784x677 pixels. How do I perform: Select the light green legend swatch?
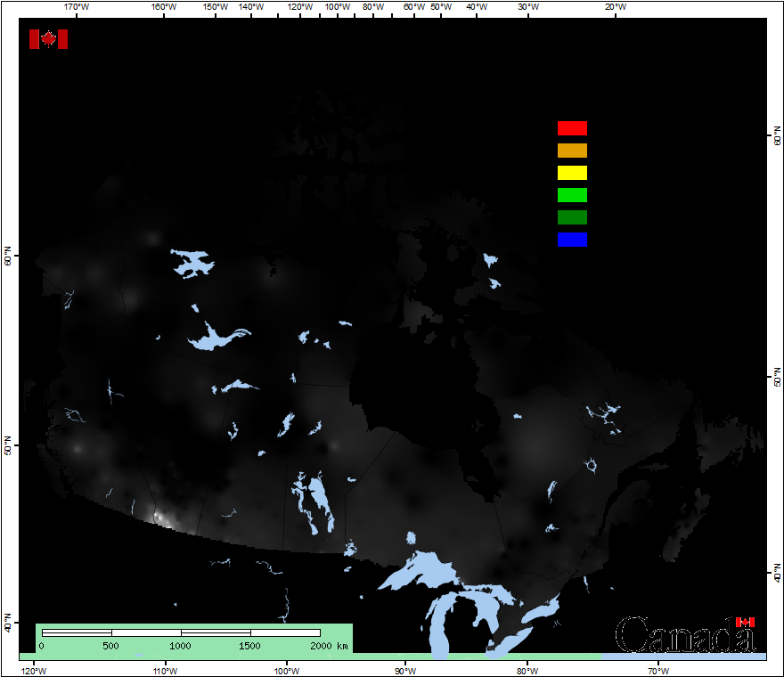pos(572,195)
